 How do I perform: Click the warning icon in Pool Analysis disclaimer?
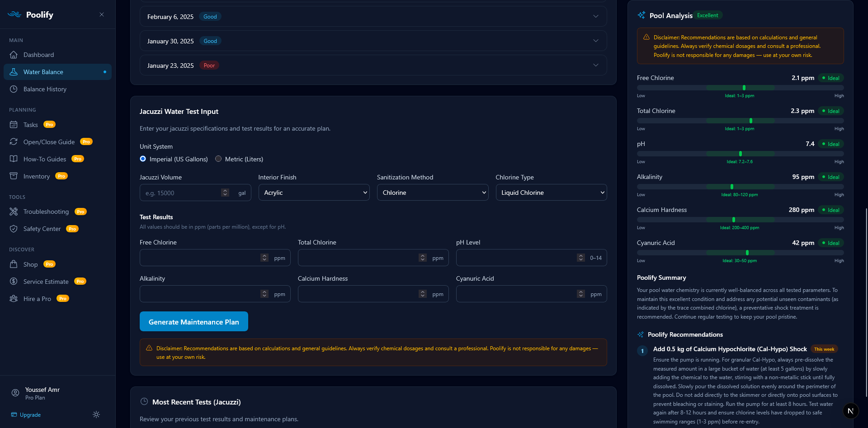click(x=646, y=37)
